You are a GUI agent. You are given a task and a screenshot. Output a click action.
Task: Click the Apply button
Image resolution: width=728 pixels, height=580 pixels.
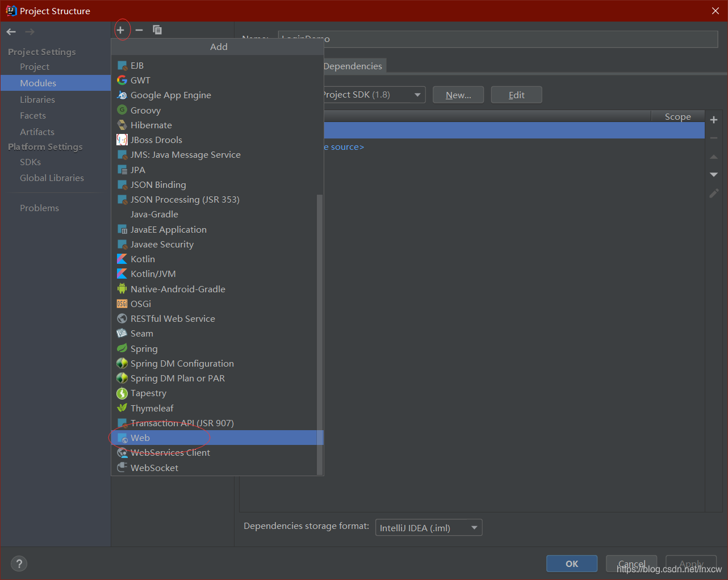tap(691, 564)
